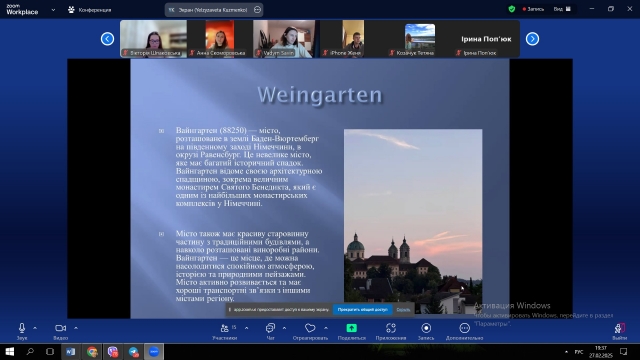Open the More options ellipsis icon
This screenshot has height=360, width=640.
(464, 328)
